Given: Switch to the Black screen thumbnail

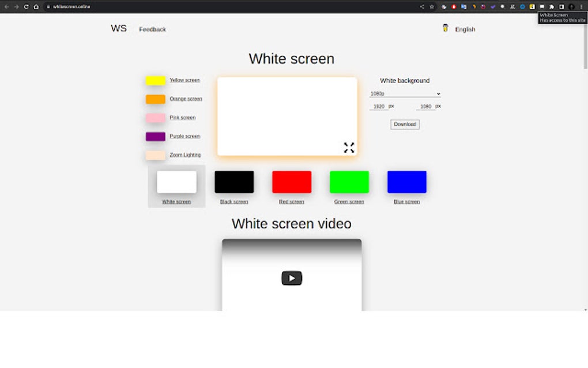Looking at the screenshot, I should coord(233,181).
